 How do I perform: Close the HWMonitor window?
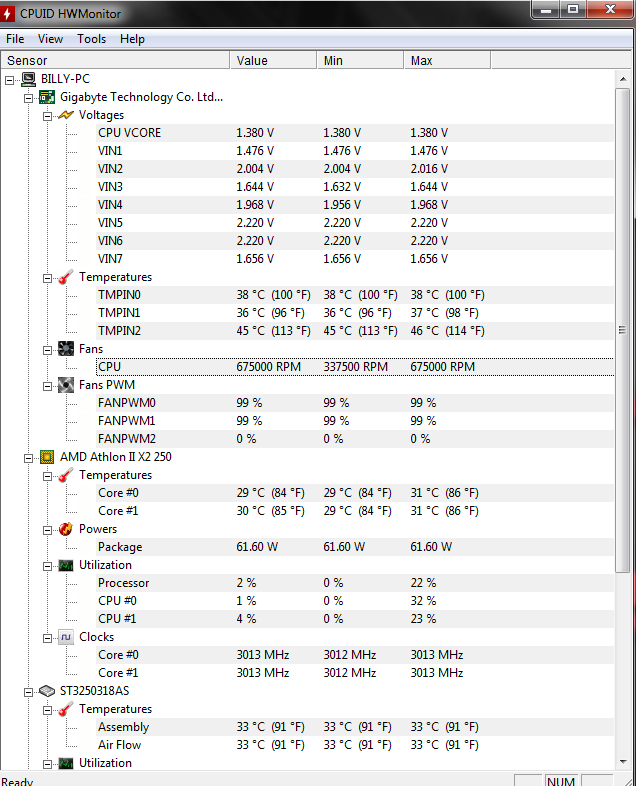point(610,10)
